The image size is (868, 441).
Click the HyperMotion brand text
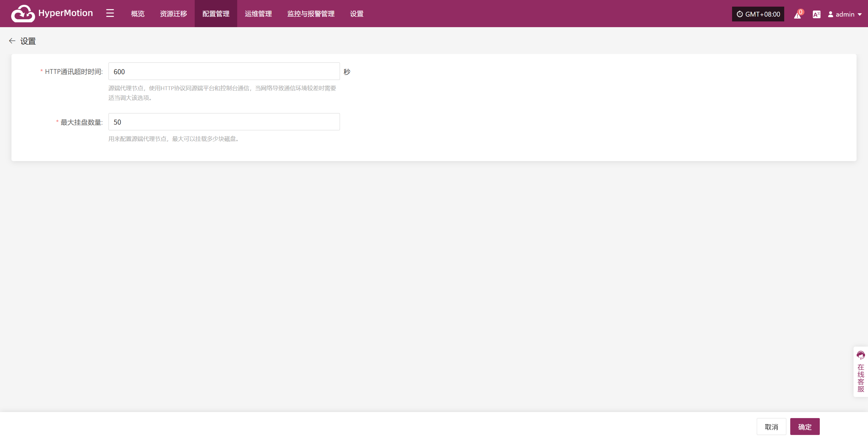click(x=65, y=13)
